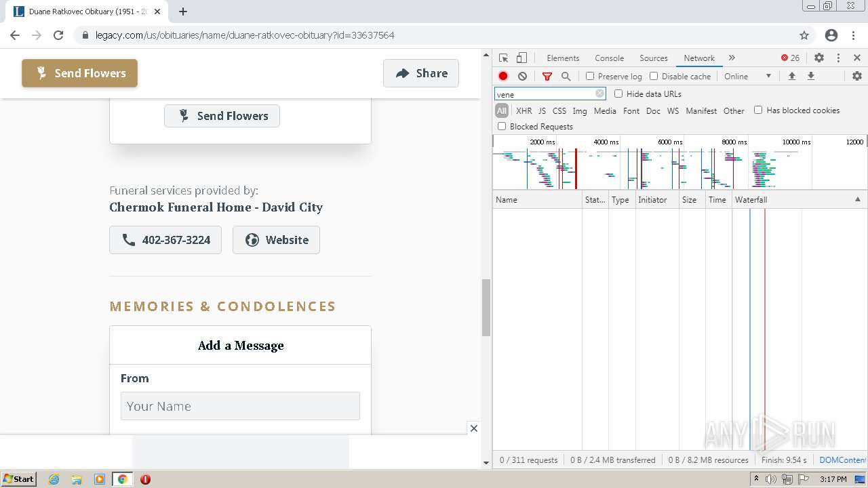
Task: Close the bottom ad banner
Action: tap(474, 428)
